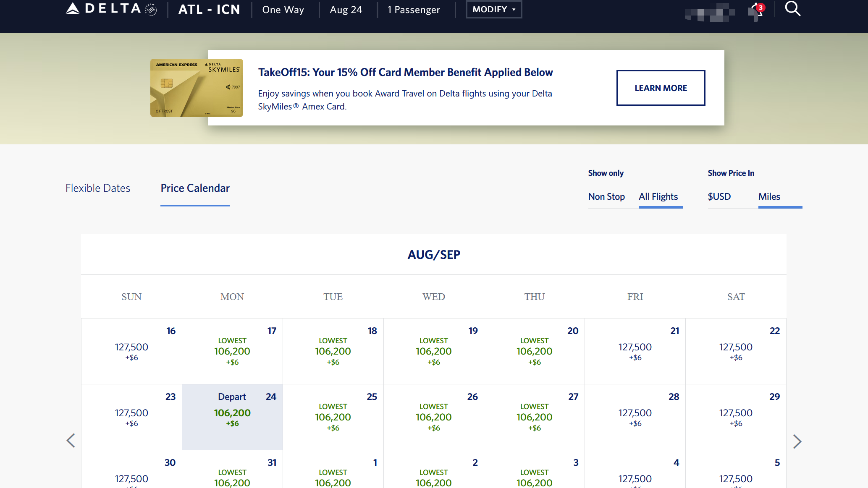Open the search magnifier icon

(792, 8)
